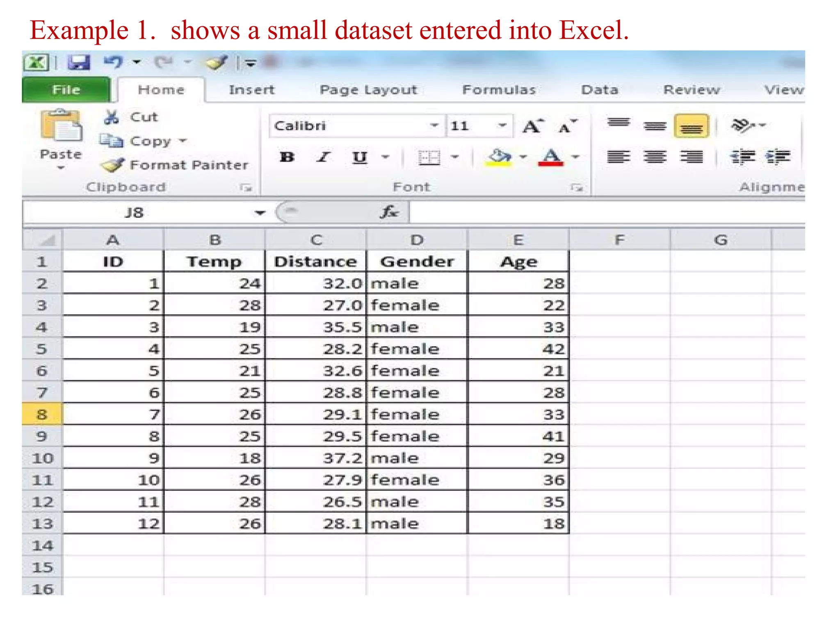Toggle bottom align highlighted button
Screen dimensions: 840x630
point(692,126)
